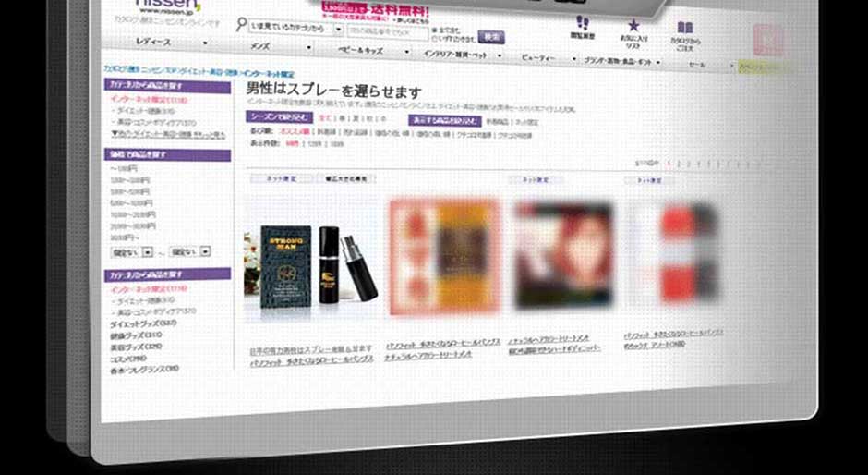This screenshot has height=475, width=868.
Task: Select the 健康グッズ category
Action: tap(136, 335)
